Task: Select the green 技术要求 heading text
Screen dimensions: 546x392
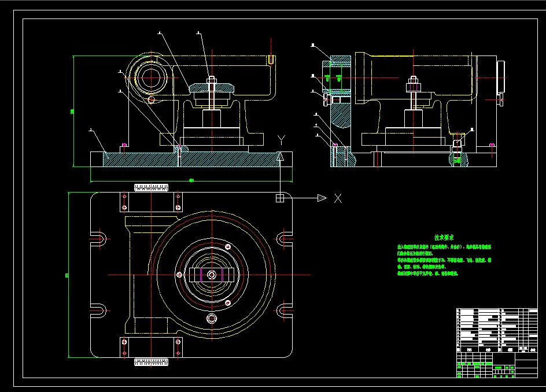Action: click(444, 238)
